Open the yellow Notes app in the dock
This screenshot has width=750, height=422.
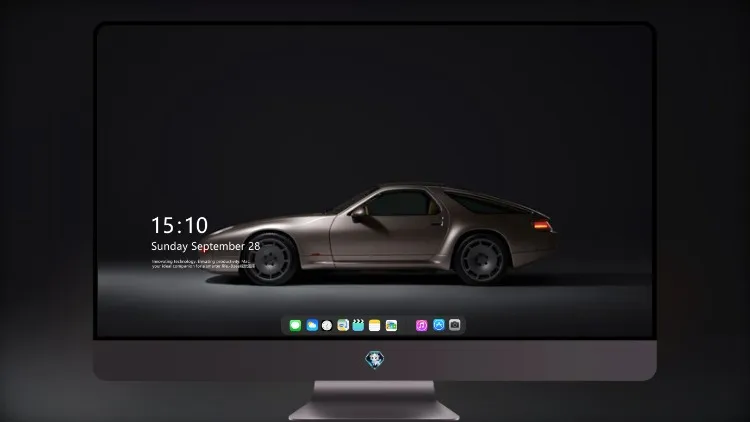click(375, 325)
